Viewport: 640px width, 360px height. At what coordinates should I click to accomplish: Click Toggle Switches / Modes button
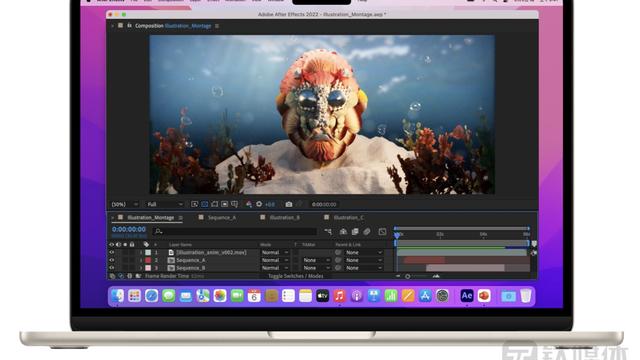click(296, 276)
